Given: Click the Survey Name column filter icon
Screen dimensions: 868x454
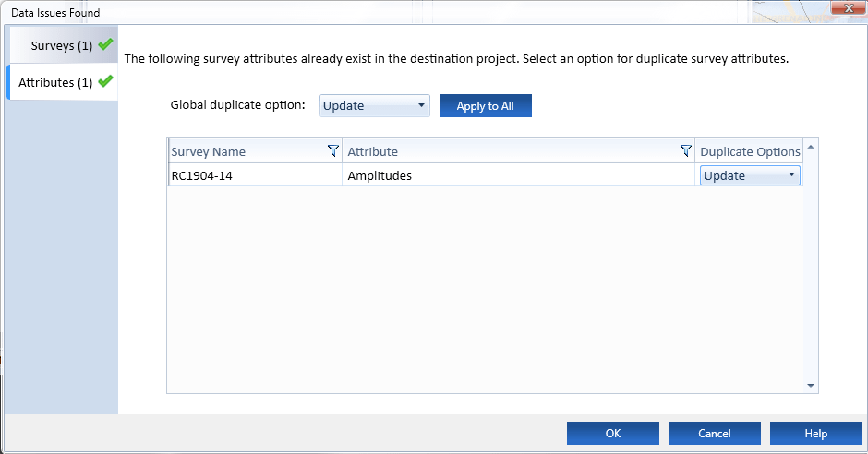Looking at the screenshot, I should pyautogui.click(x=332, y=151).
